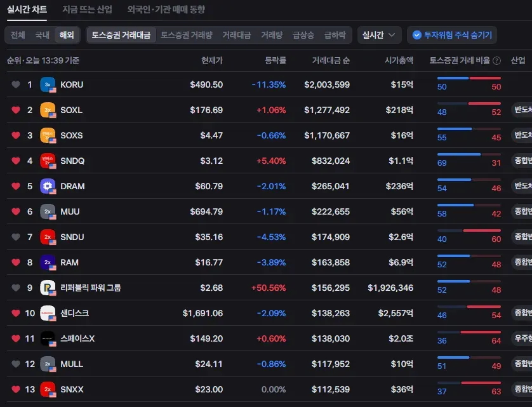Viewport: 532px width, 407px height.
Task: Click the 스페이스X black logo icon
Action: point(48,338)
